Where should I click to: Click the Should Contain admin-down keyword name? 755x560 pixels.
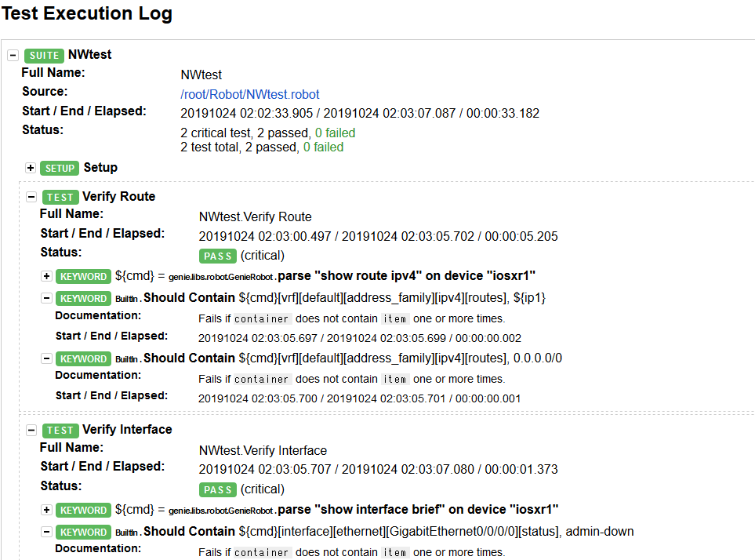coord(189,531)
